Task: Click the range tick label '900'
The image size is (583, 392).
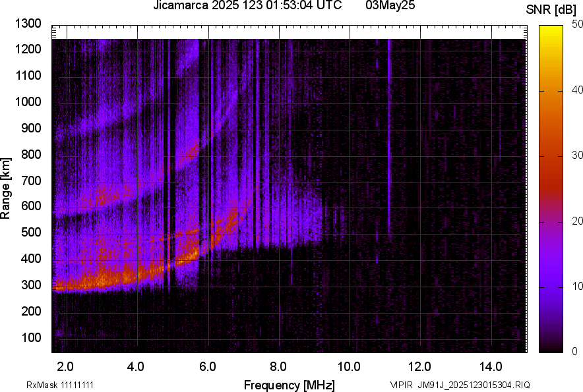Action: pos(31,128)
